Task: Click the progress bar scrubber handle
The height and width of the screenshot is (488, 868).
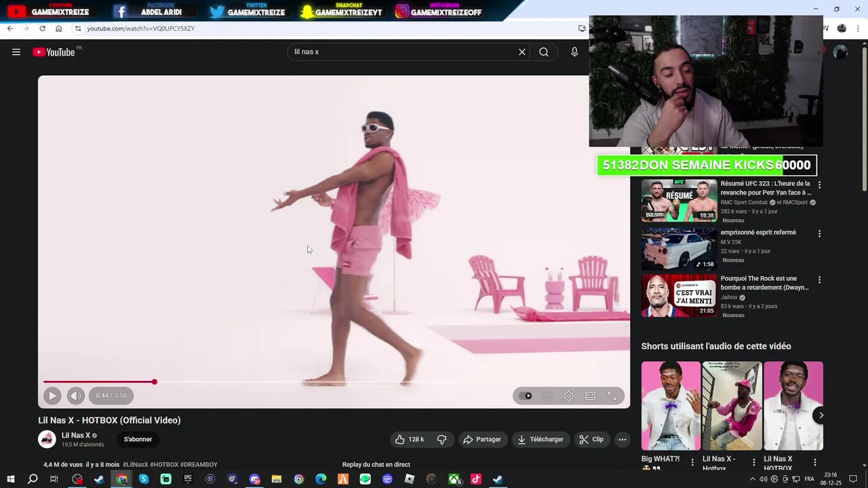Action: point(155,382)
